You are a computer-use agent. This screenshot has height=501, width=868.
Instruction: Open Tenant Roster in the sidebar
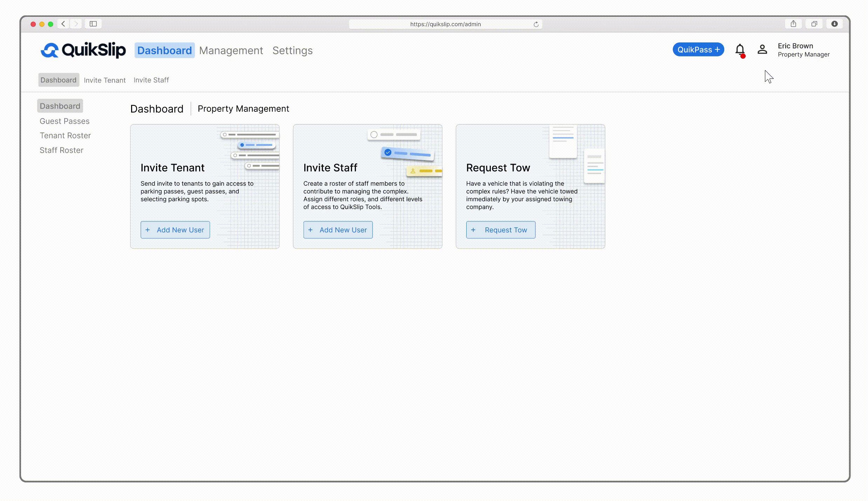65,136
